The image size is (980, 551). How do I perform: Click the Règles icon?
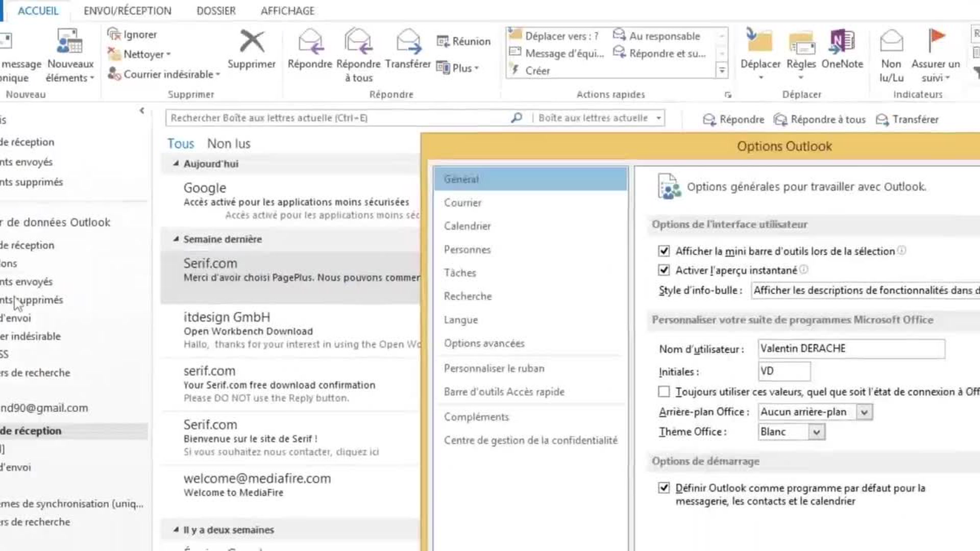pyautogui.click(x=801, y=42)
